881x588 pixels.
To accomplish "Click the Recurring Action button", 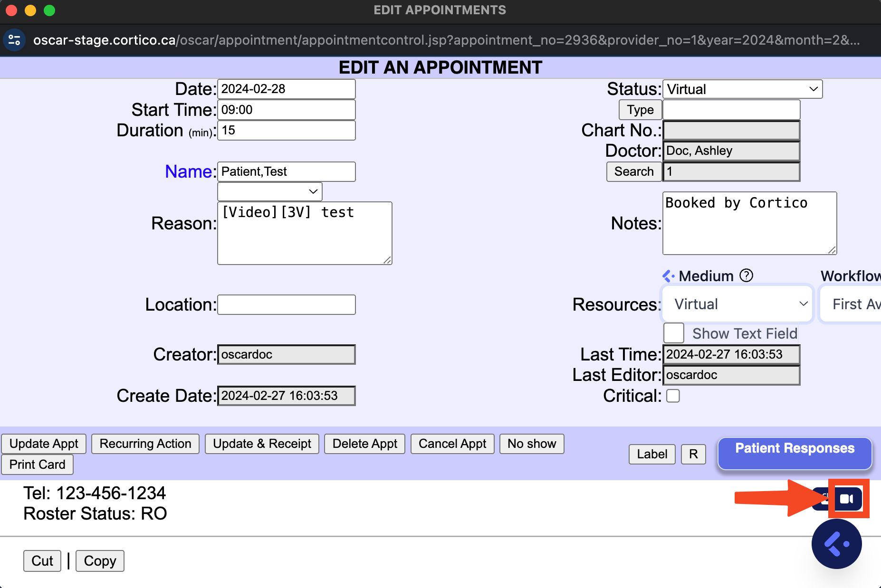I will 145,444.
